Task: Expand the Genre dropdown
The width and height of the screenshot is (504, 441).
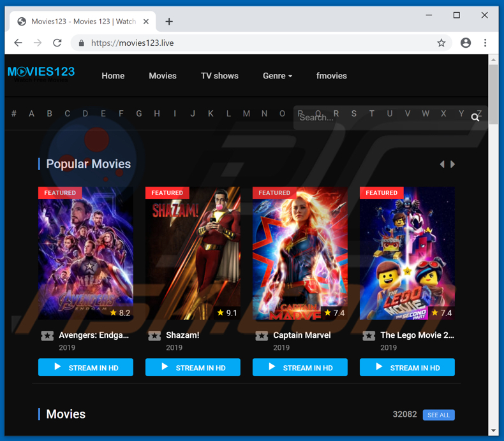Action: pos(278,76)
